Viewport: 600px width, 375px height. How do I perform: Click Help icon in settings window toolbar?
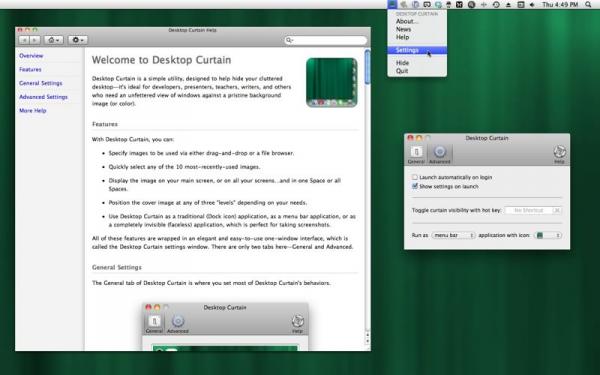(559, 155)
